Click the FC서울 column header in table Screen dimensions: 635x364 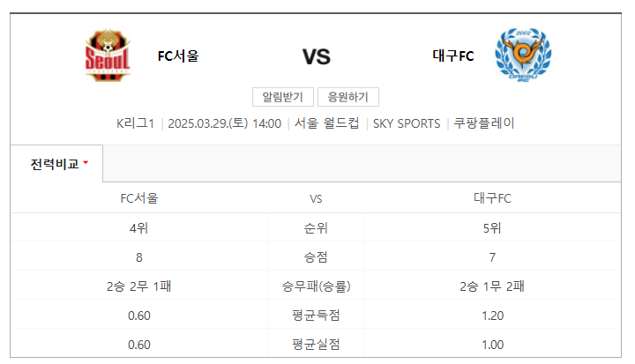pyautogui.click(x=139, y=198)
